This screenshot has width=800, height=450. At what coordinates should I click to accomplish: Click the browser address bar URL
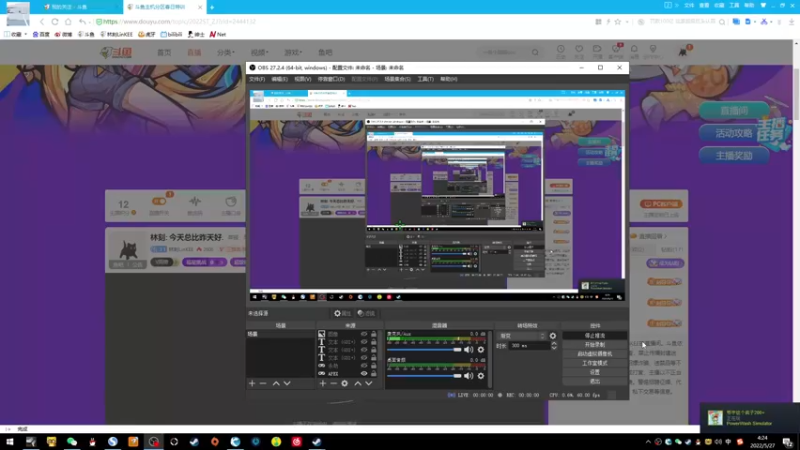pyautogui.click(x=179, y=22)
